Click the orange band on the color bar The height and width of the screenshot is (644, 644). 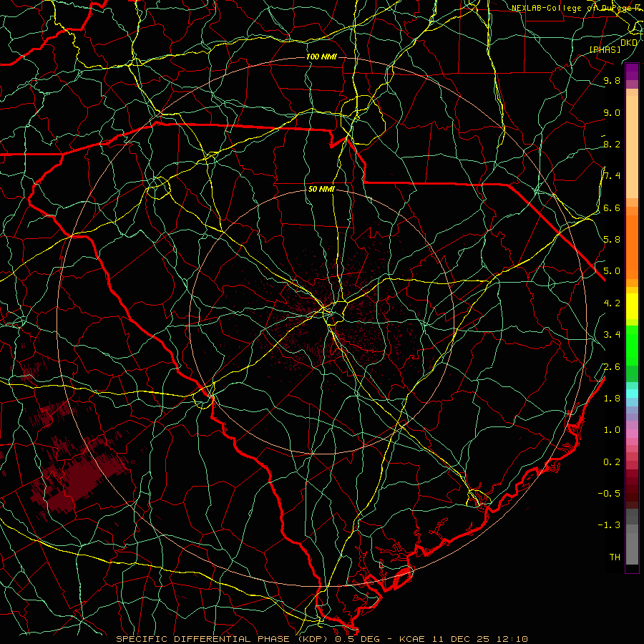click(632, 246)
